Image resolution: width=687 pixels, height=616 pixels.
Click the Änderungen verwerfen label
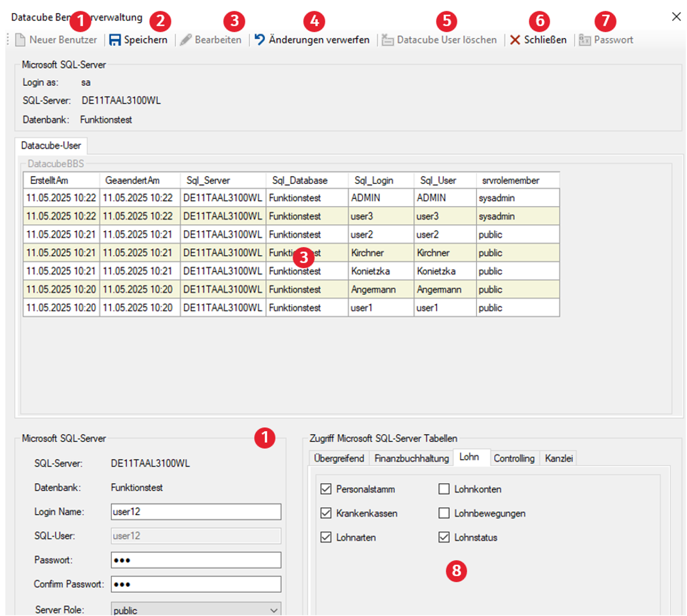pos(319,40)
